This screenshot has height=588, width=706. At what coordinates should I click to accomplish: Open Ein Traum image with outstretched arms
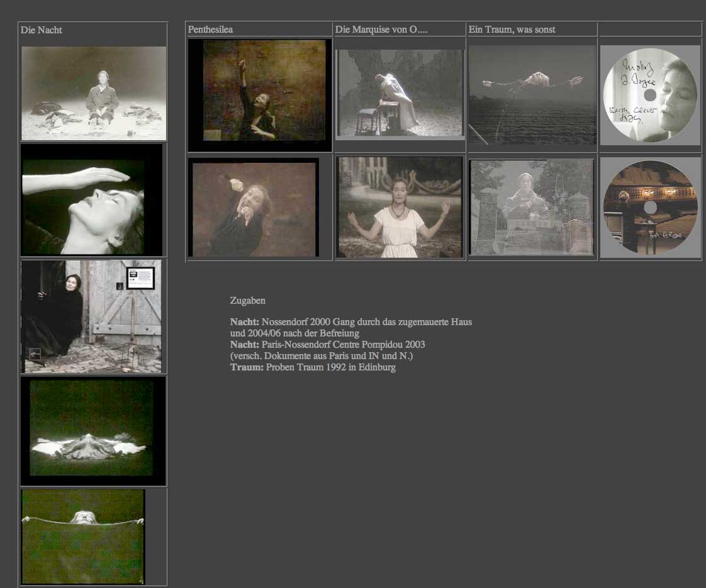pos(532,95)
